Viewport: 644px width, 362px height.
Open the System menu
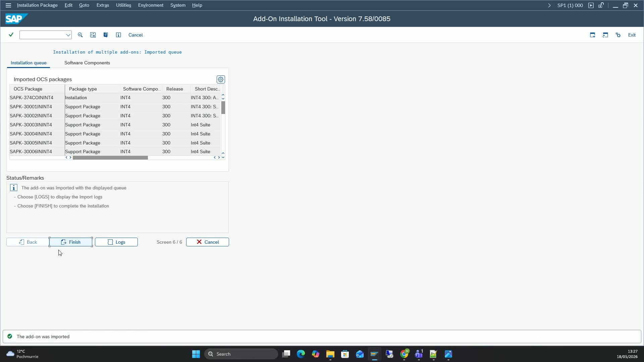(x=178, y=5)
